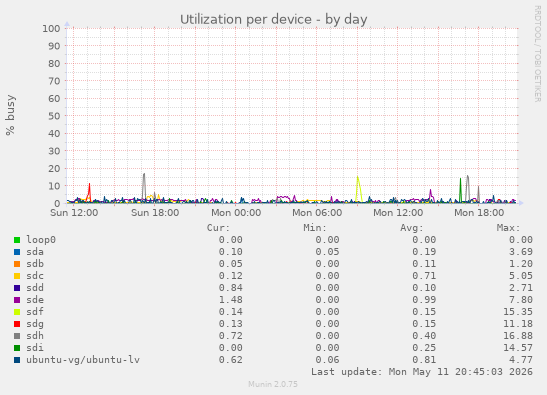This screenshot has height=395, width=547.
Task: Select the loop0 legend label
Action: (x=41, y=240)
